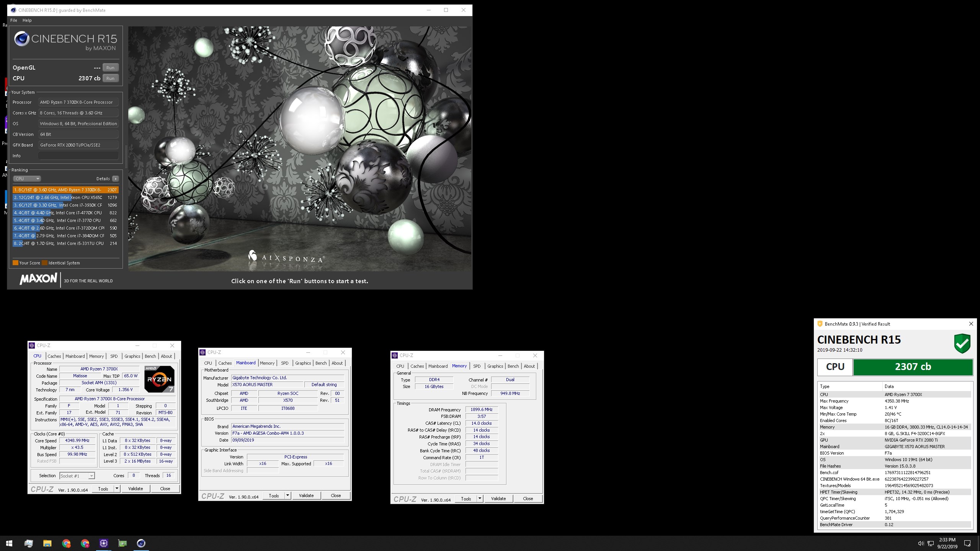Open the green graphics card taskbar icon
Screen dimensions: 980x551
point(122,543)
